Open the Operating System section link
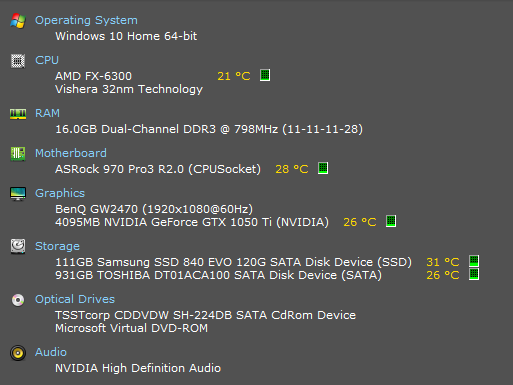This screenshot has width=513, height=385. (86, 21)
